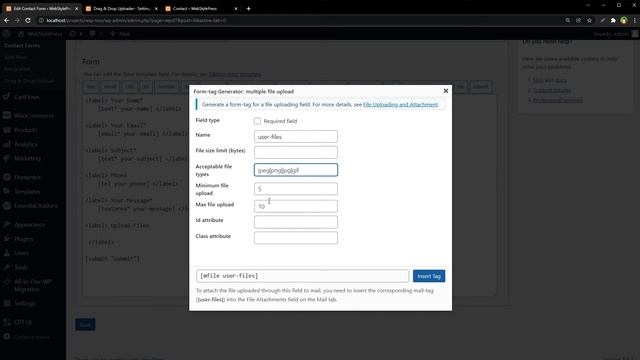Image resolution: width=640 pixels, height=360 pixels.
Task: Click the browser forward arrow
Action: tap(17, 20)
